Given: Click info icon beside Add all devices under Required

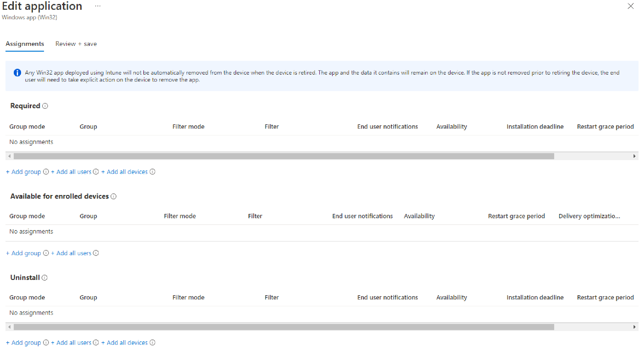Looking at the screenshot, I should [x=152, y=172].
